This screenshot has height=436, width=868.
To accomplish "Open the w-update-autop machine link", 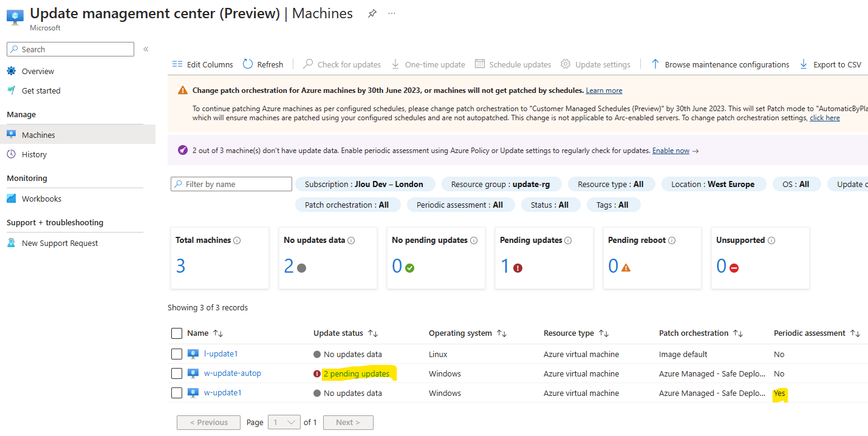I will tap(233, 373).
